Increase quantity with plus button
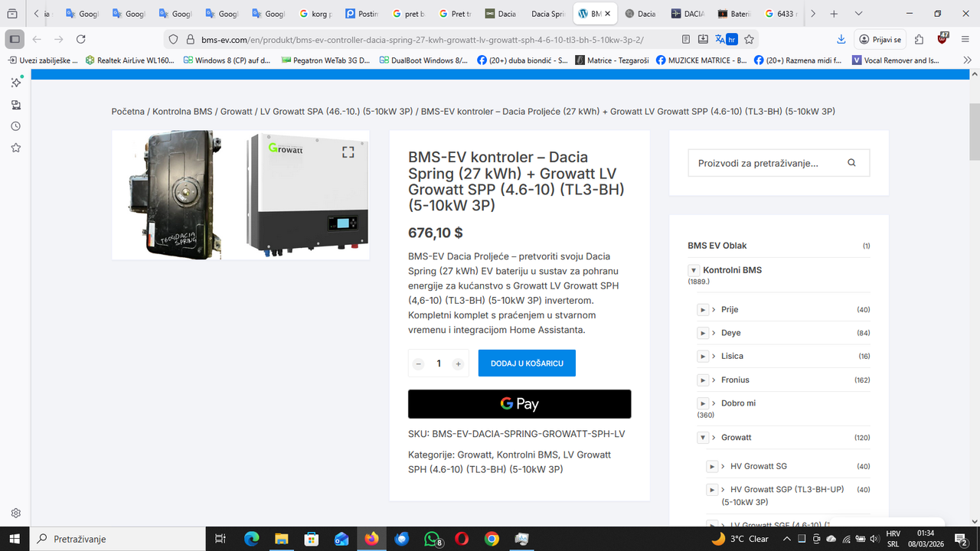Viewport: 980px width, 551px height. 458,364
